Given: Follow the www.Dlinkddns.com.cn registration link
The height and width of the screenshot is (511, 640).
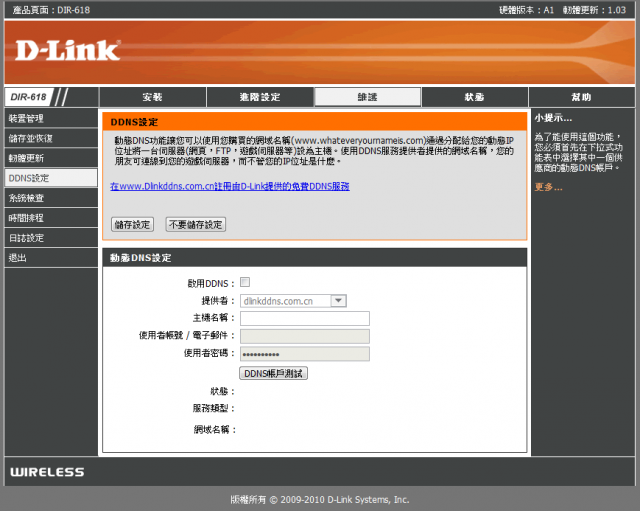Looking at the screenshot, I should click(x=230, y=186).
